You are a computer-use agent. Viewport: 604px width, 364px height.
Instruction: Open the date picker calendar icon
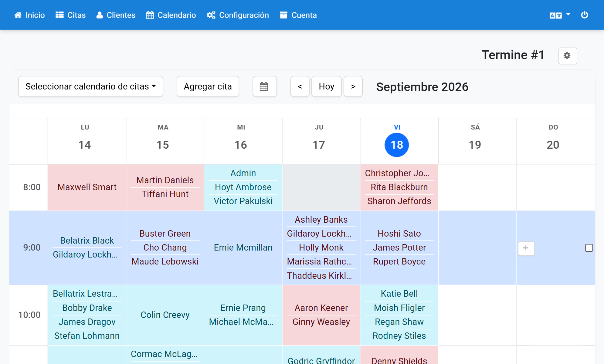coord(264,86)
